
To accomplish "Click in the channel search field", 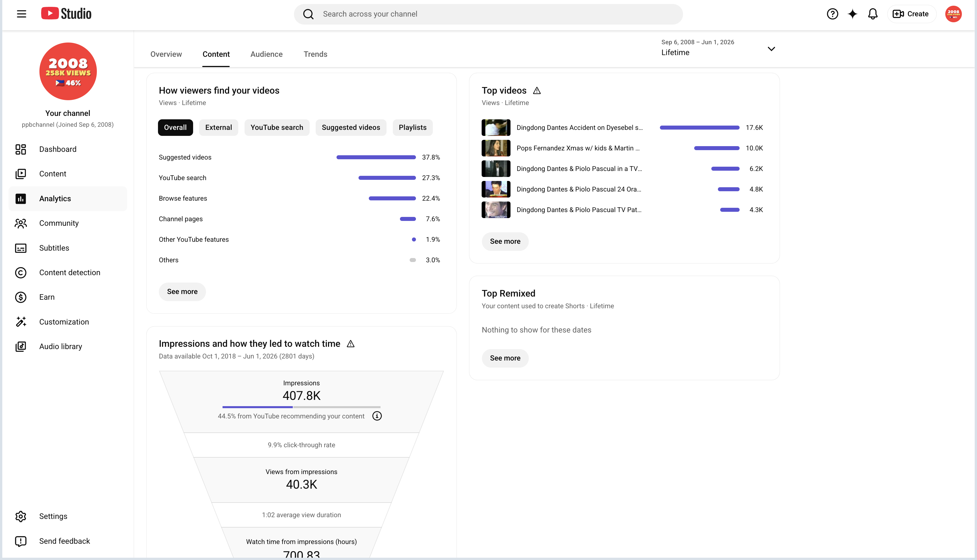I will 488,14.
